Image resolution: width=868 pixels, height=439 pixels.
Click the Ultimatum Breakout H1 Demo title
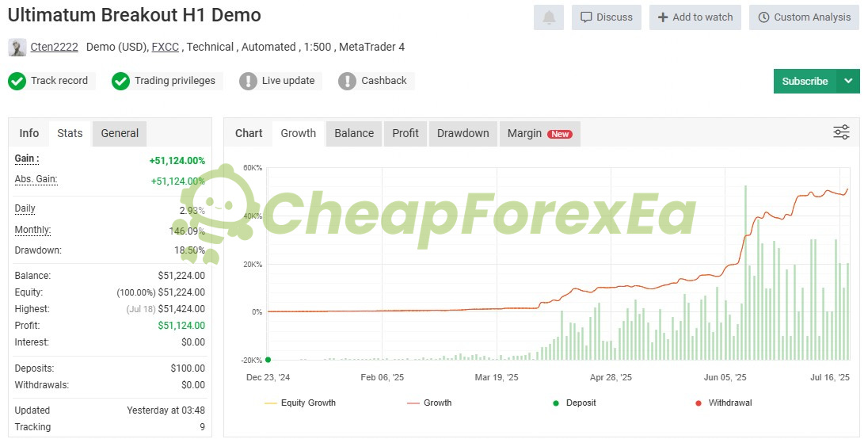click(135, 15)
